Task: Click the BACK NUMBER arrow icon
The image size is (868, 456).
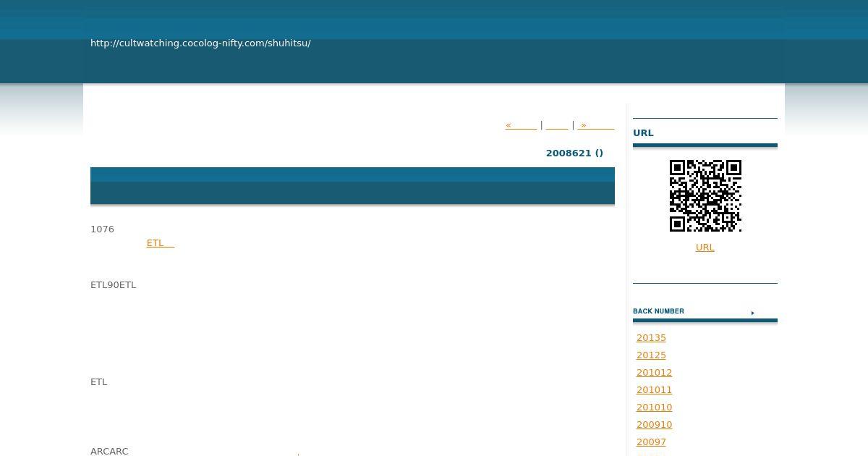Action: [753, 313]
